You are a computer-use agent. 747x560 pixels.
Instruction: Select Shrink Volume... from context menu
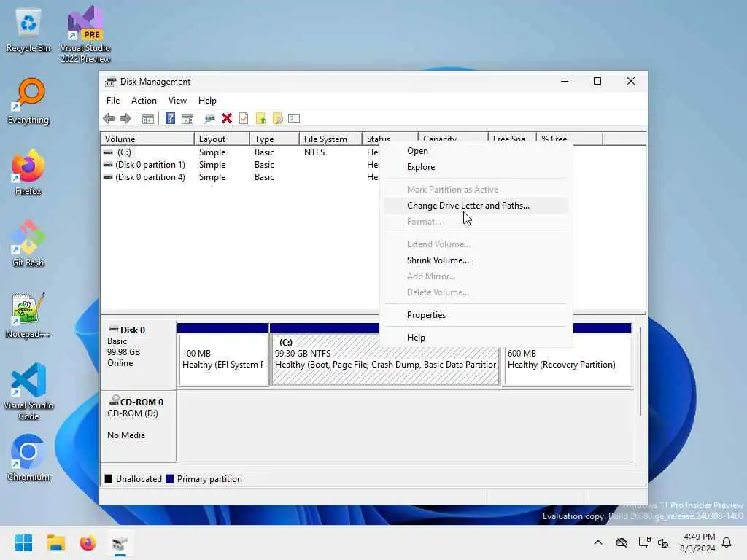click(x=476, y=260)
